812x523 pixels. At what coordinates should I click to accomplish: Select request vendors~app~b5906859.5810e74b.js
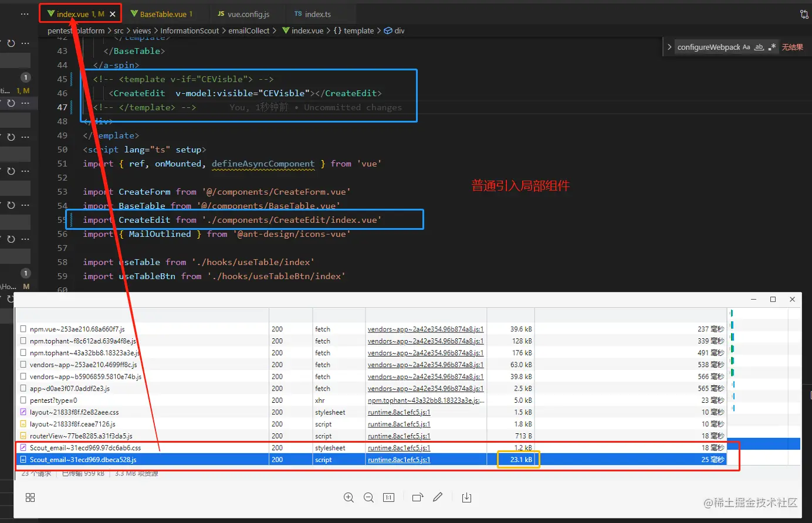pyautogui.click(x=86, y=376)
